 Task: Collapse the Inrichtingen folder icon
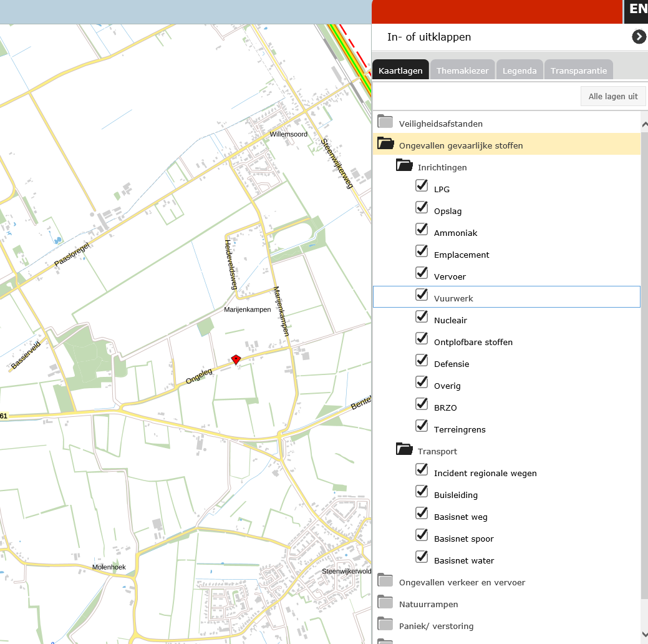coord(404,165)
